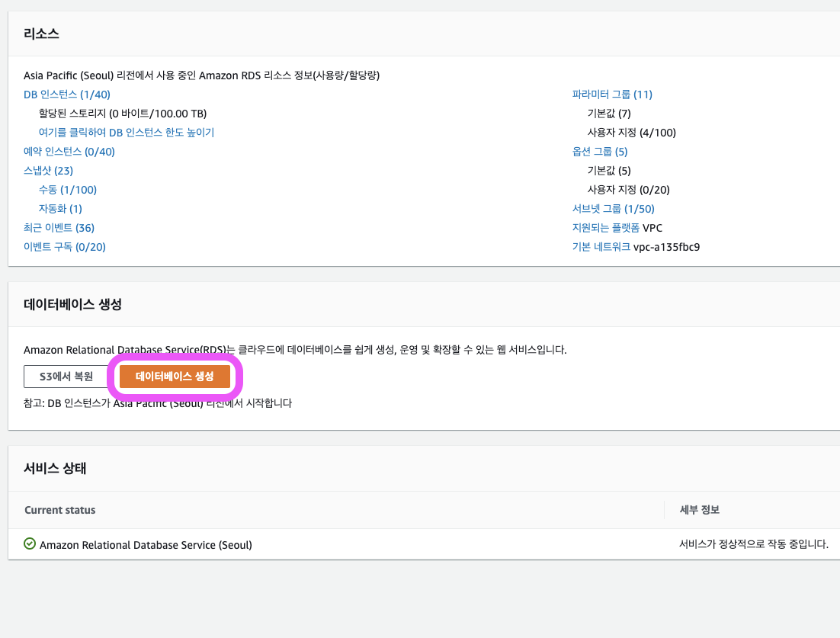Image resolution: width=840 pixels, height=638 pixels.
Task: Click the green service status check icon
Action: pos(30,543)
